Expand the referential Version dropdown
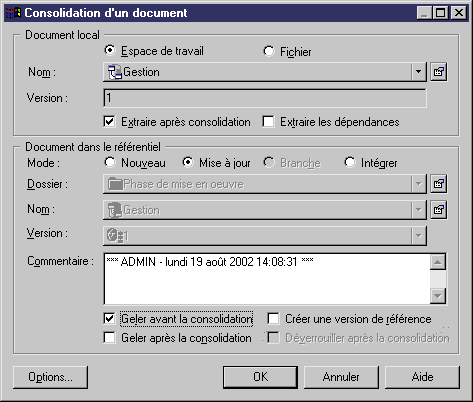This screenshot has height=402, width=473. point(418,236)
